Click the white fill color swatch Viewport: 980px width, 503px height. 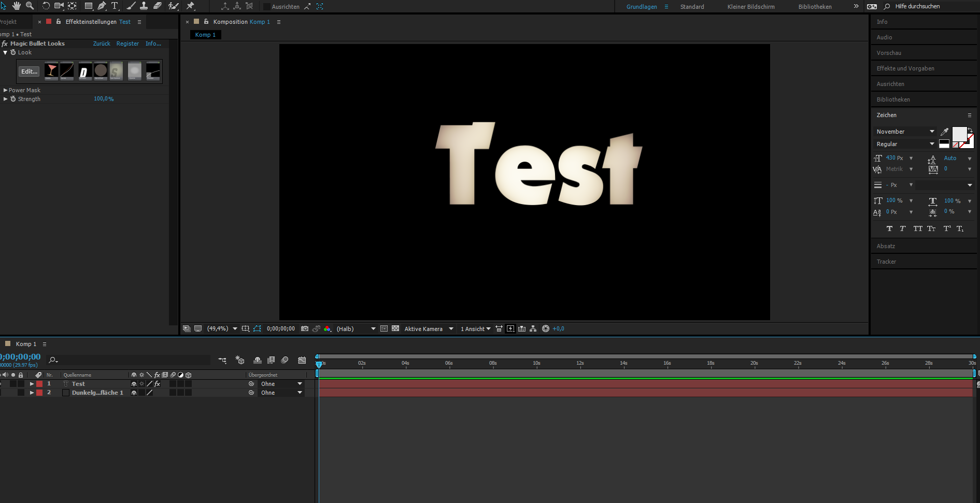[959, 134]
